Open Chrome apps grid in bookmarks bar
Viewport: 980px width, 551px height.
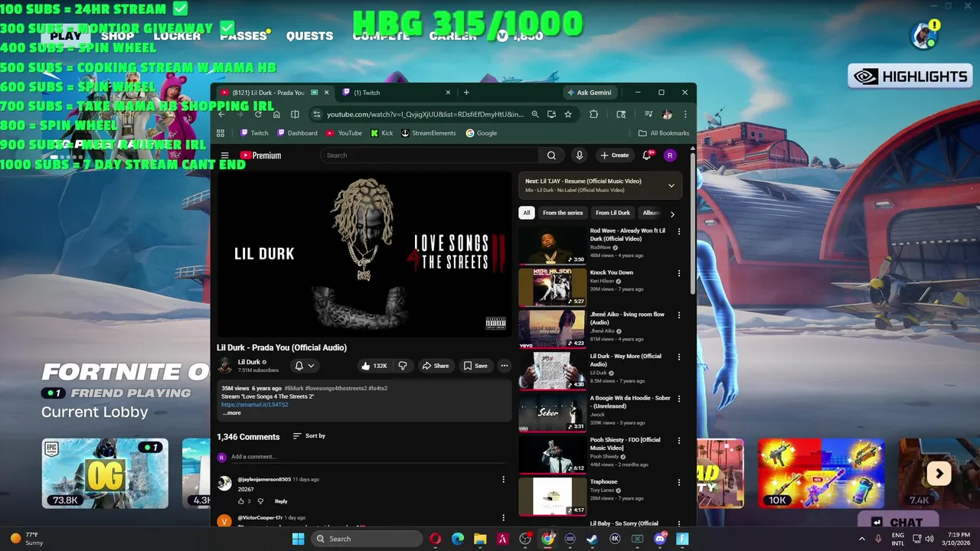220,133
